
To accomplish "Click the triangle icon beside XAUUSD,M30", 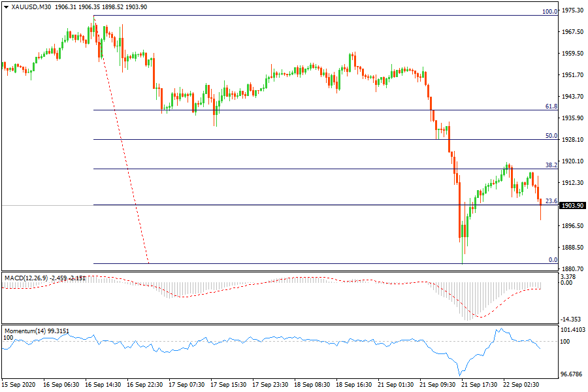I will click(6, 7).
